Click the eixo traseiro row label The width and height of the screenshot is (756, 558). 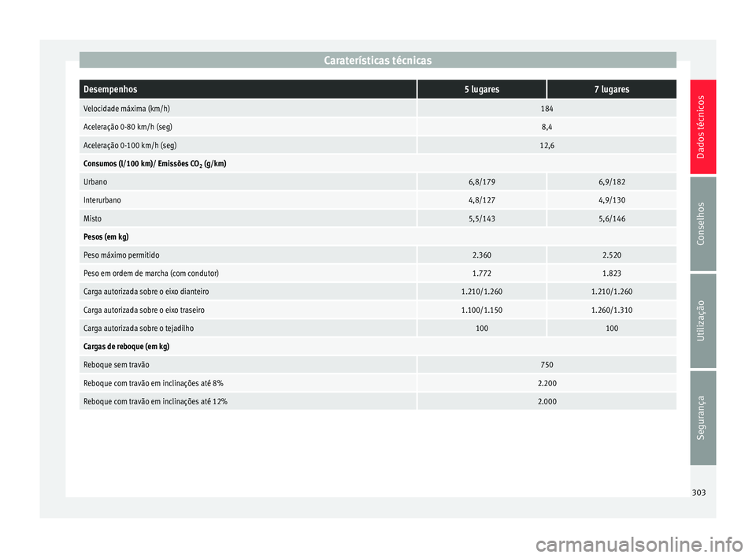(x=144, y=310)
